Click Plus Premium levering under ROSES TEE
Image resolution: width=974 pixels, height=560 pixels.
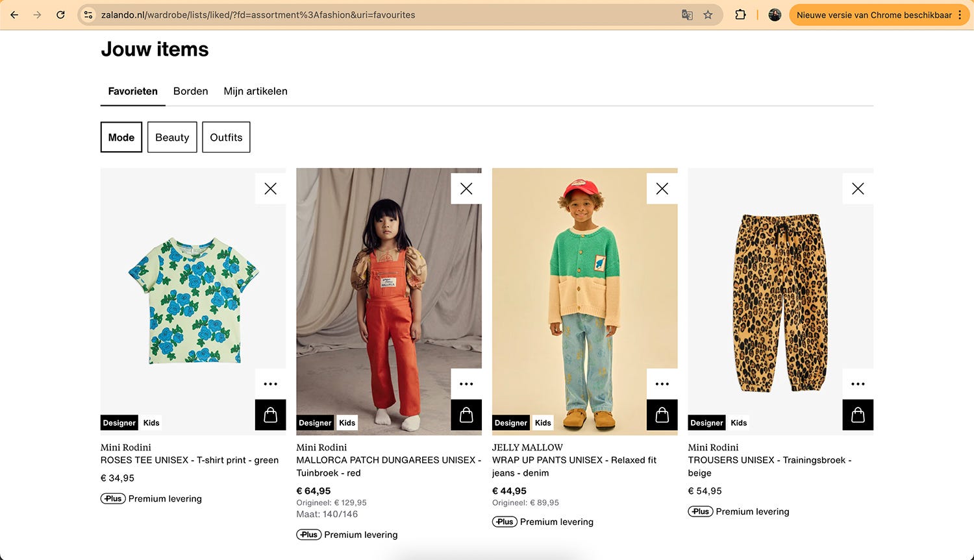tap(151, 499)
